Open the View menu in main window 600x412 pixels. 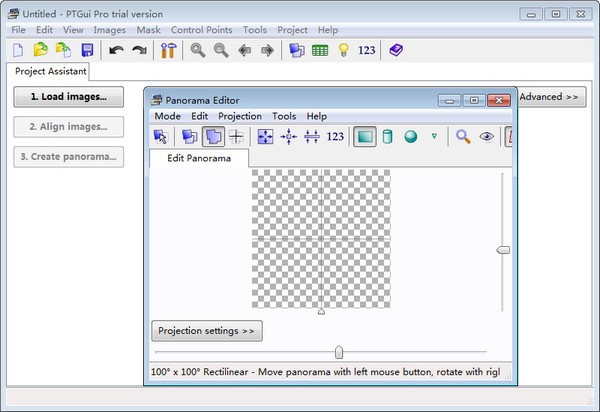click(x=73, y=30)
